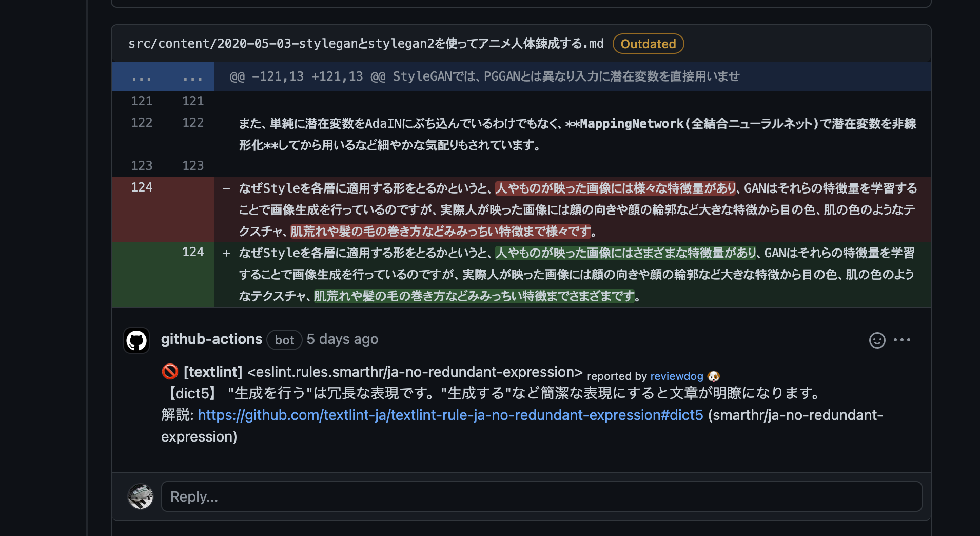The height and width of the screenshot is (536, 980).
Task: Select added line number 124
Action: pos(193,252)
